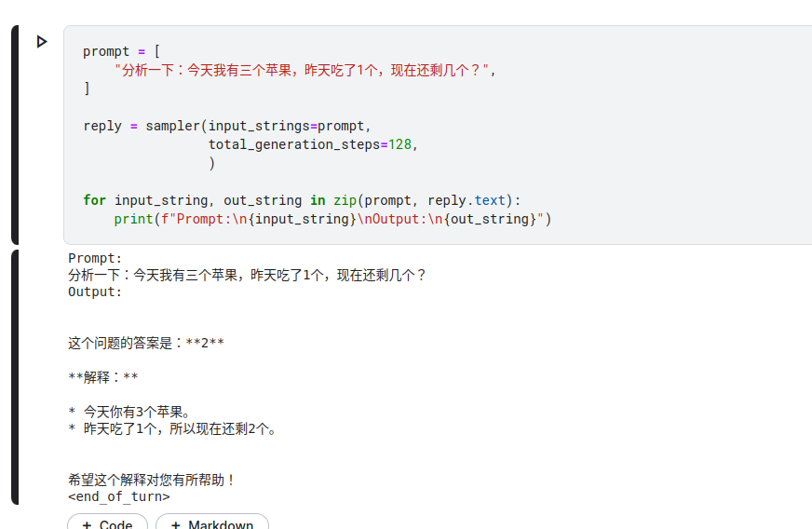Click the '<end_of_turn>' token in output
The image size is (812, 529).
118,496
